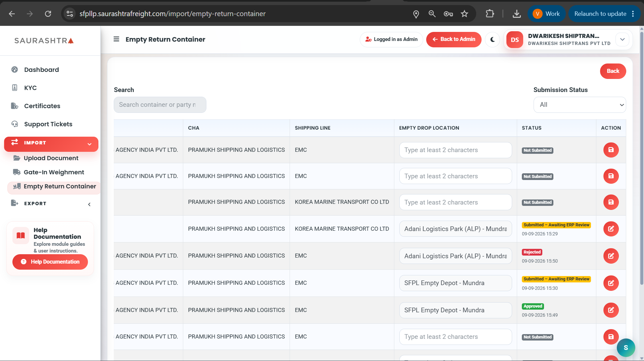Focus the search container or party field

(x=160, y=105)
